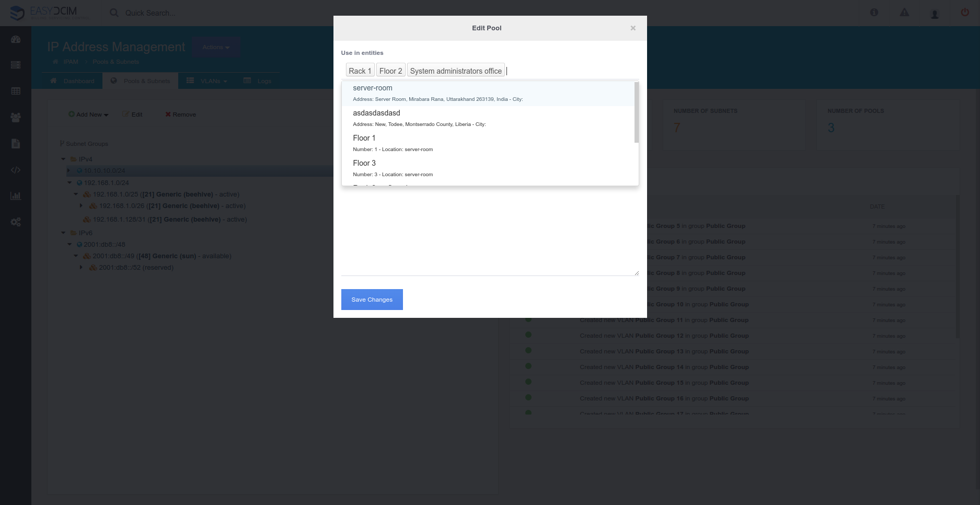Expand the 2001:db8::/52 reserved node
Image resolution: width=980 pixels, height=505 pixels.
tap(81, 267)
